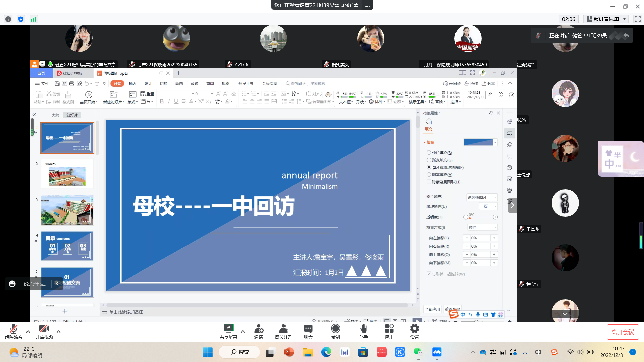Expand audio options arrow beside 解除静音
The image size is (644, 362).
click(28, 331)
